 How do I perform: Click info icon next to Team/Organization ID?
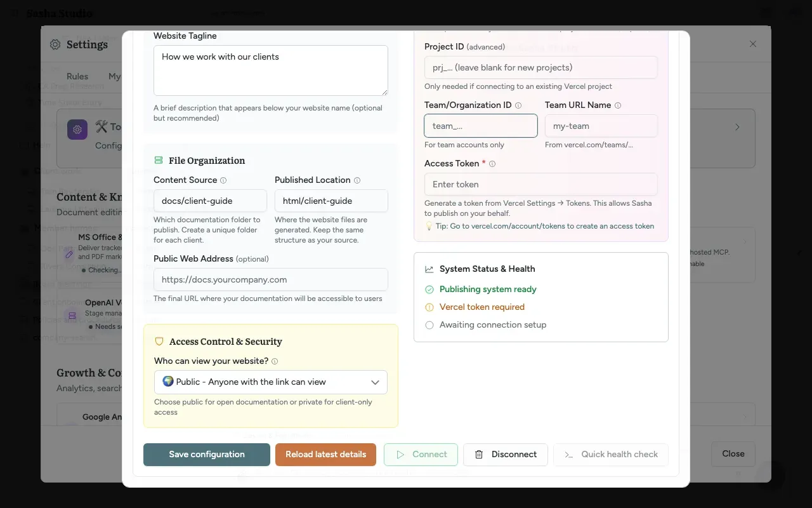tap(518, 105)
